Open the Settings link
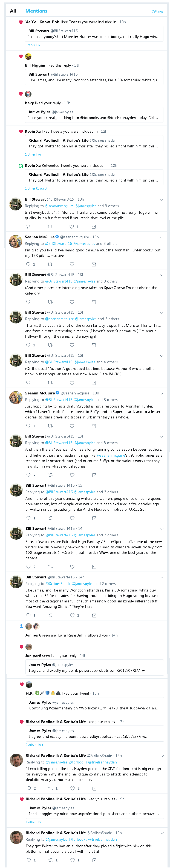Image resolution: width=173 pixels, height=868 pixels. [x=157, y=11]
